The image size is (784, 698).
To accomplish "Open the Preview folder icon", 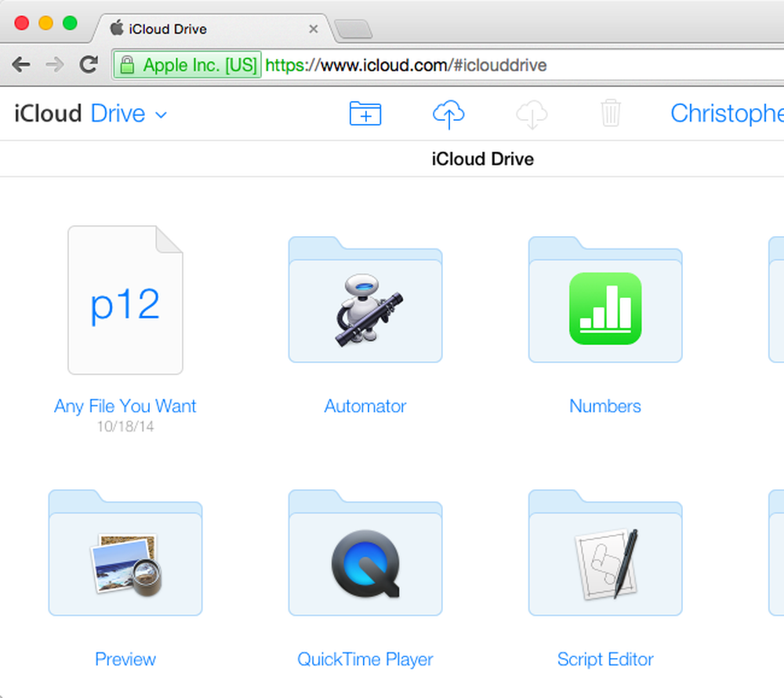I will tap(125, 552).
